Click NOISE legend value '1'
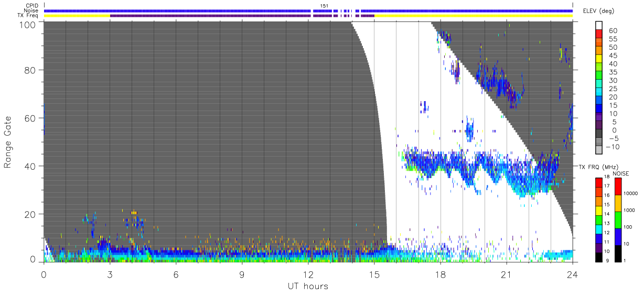 coord(624,260)
